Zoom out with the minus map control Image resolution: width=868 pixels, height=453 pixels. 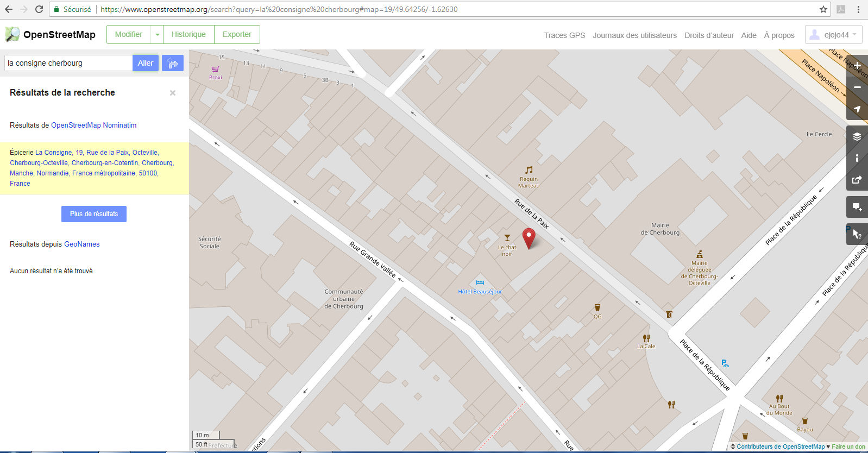point(857,87)
